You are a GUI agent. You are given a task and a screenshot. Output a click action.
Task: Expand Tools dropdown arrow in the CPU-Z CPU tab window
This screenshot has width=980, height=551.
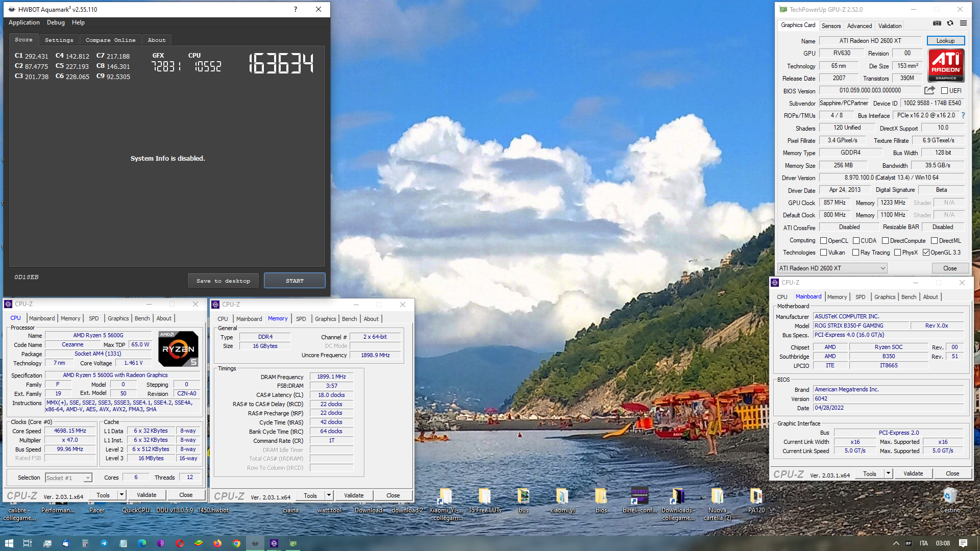tap(121, 495)
